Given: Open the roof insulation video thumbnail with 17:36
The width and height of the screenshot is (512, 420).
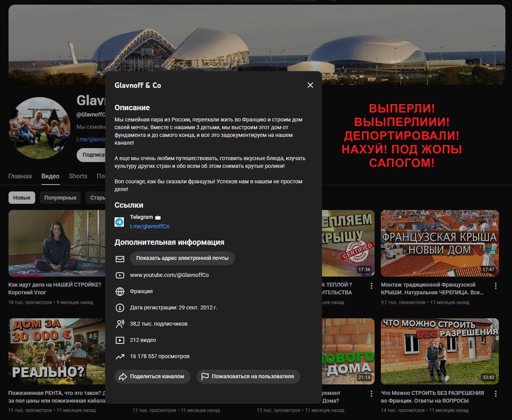Looking at the screenshot, I should 348,243.
